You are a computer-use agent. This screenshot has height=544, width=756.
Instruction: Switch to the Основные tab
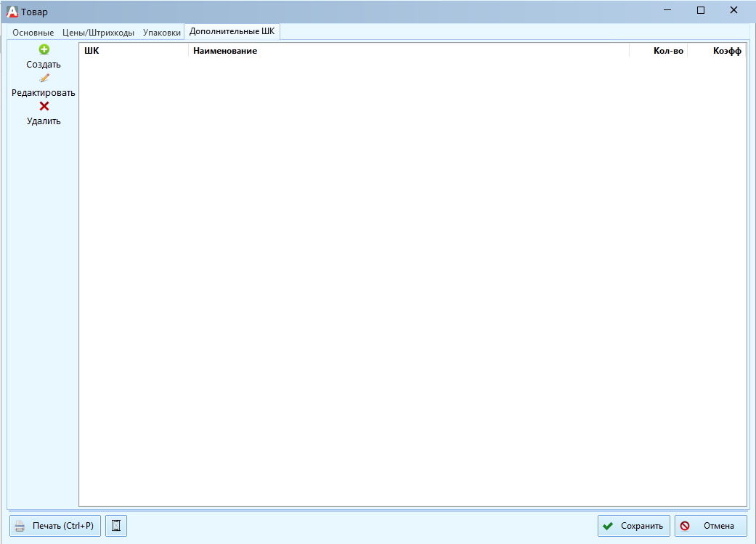click(33, 32)
